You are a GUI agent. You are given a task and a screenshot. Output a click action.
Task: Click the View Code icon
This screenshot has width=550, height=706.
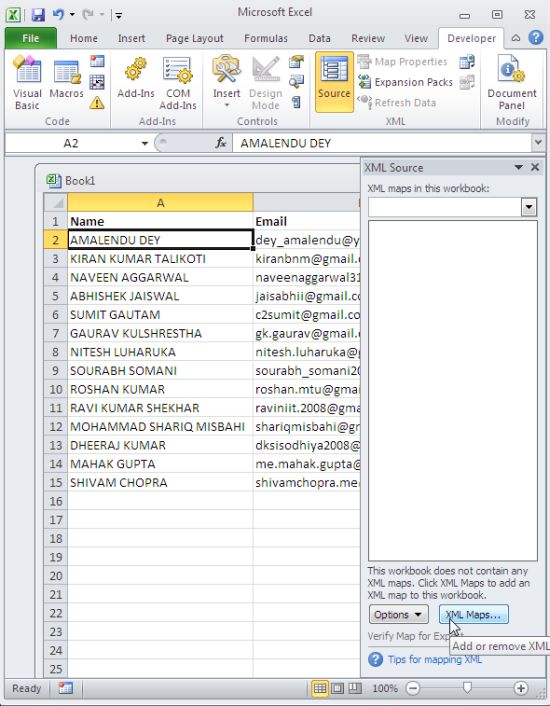296,81
